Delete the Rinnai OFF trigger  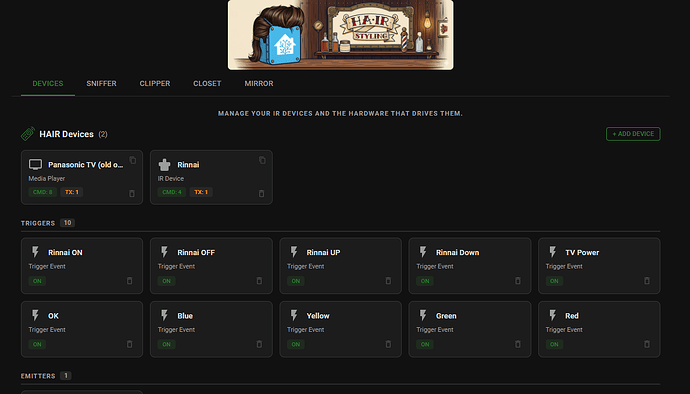coord(259,280)
